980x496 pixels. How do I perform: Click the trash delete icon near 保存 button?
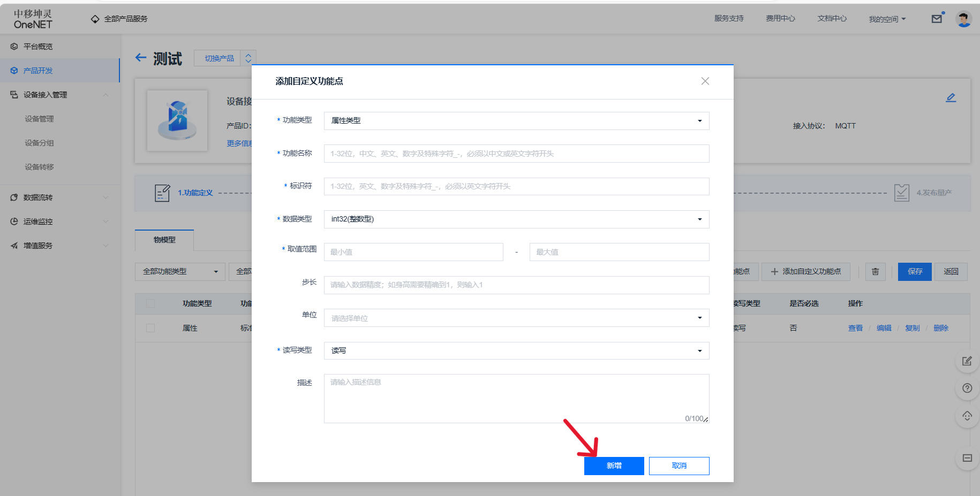click(x=875, y=271)
